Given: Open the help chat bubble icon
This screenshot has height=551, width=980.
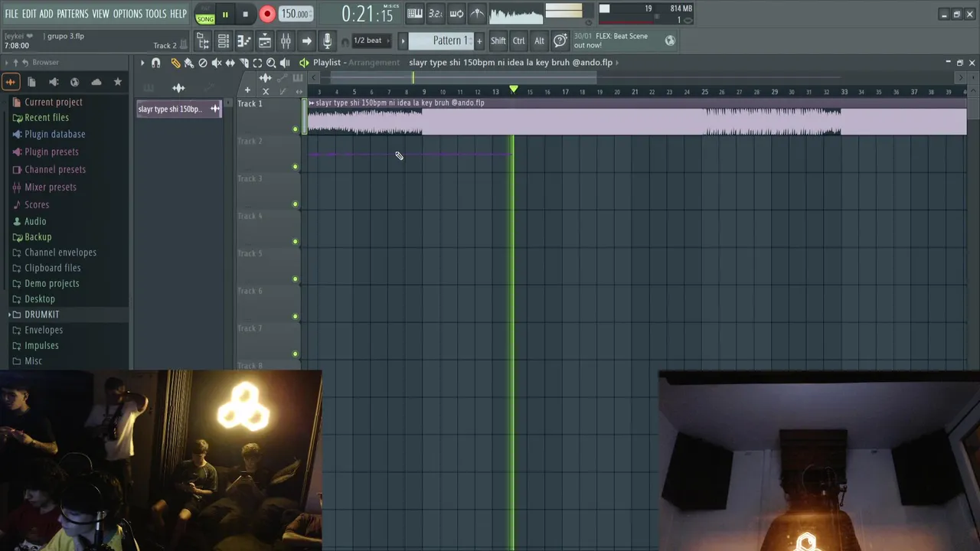Looking at the screenshot, I should (560, 41).
